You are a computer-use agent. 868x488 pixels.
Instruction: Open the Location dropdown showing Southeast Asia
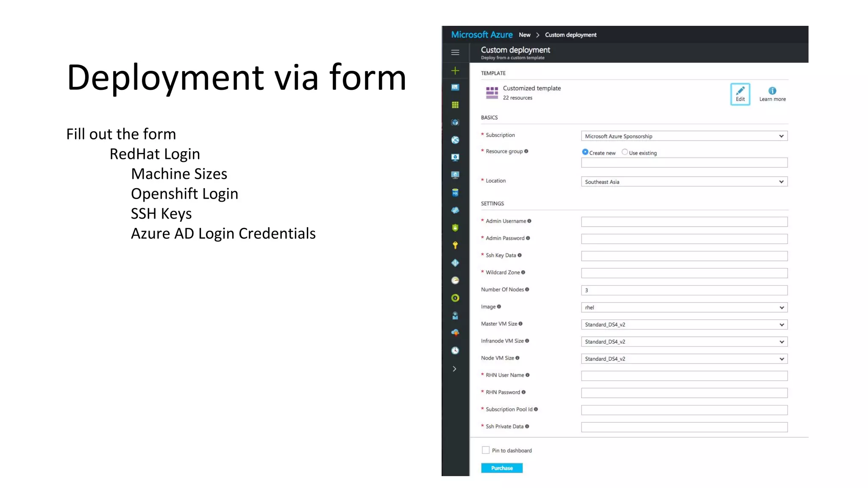click(684, 182)
